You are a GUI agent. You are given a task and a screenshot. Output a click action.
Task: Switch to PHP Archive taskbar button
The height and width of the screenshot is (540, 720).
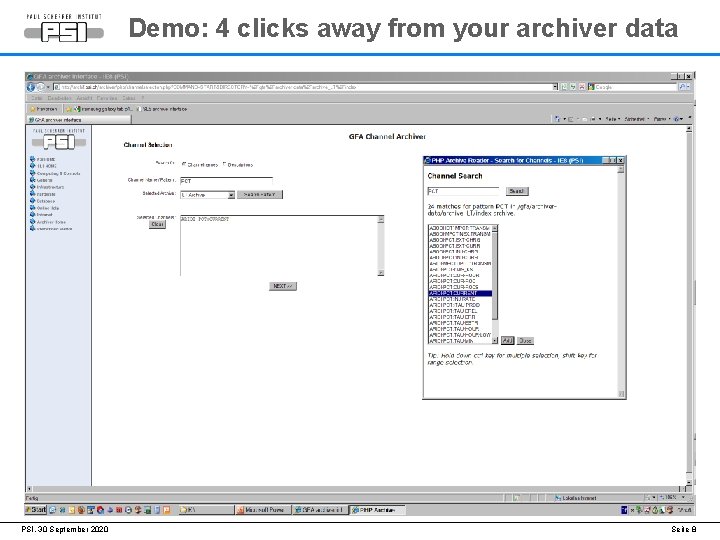pyautogui.click(x=377, y=510)
